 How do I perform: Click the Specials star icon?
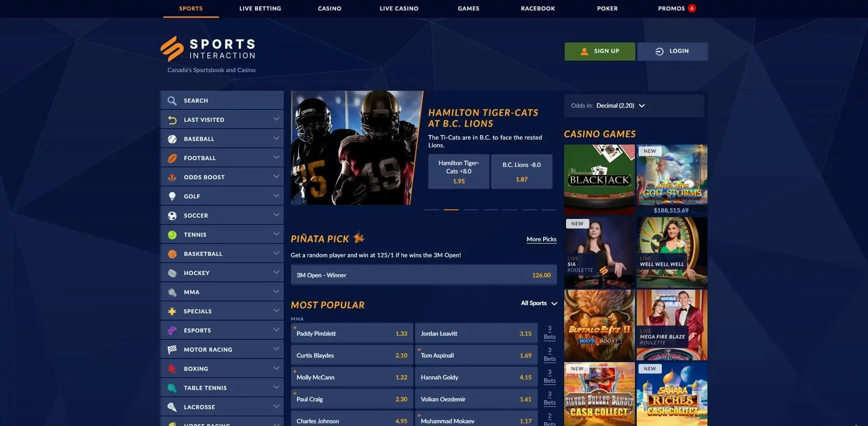(x=172, y=311)
